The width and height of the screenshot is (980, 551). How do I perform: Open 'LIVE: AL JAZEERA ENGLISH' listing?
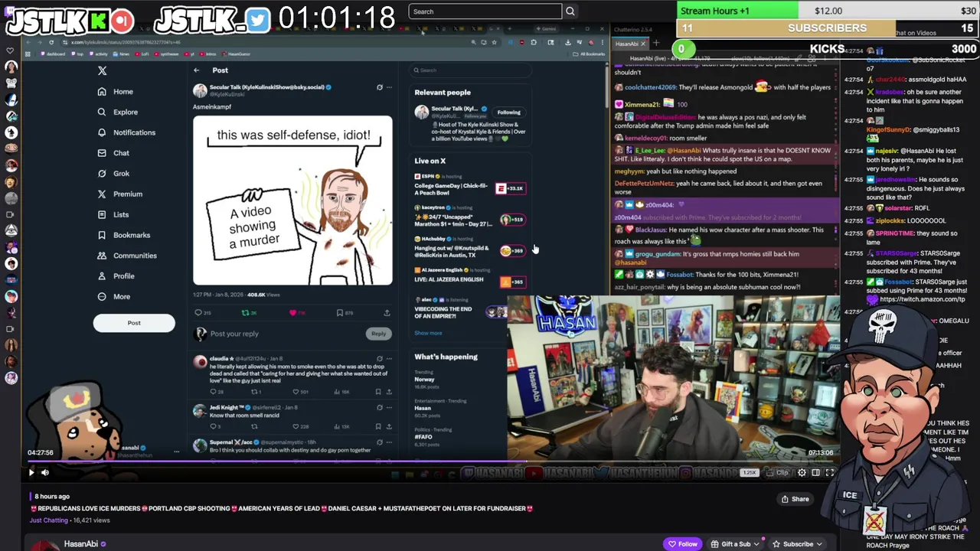pyautogui.click(x=470, y=276)
